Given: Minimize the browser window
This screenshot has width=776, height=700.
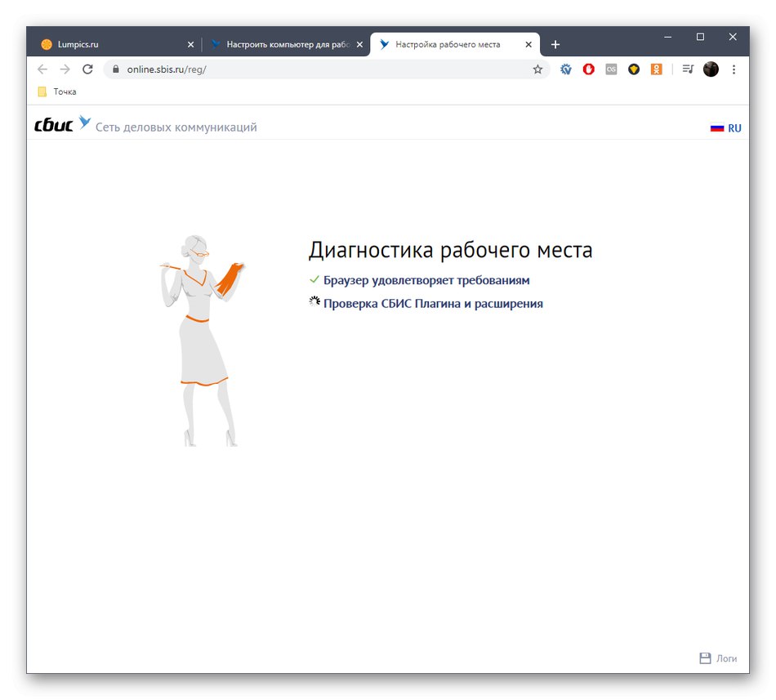Looking at the screenshot, I should coord(667,37).
